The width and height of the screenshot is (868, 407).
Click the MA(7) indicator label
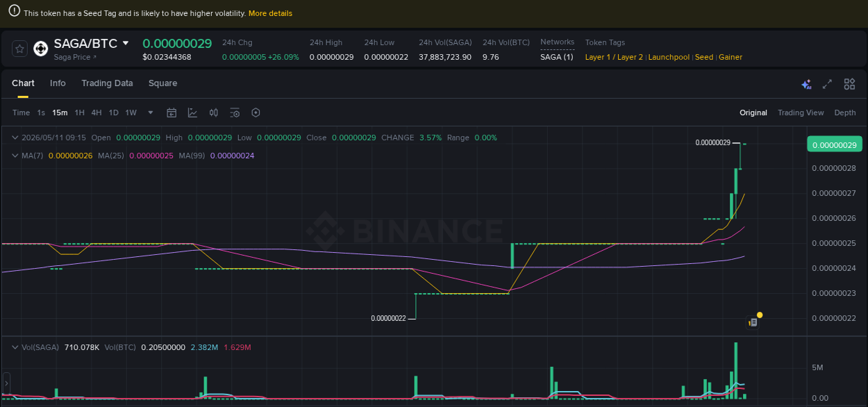pyautogui.click(x=32, y=156)
